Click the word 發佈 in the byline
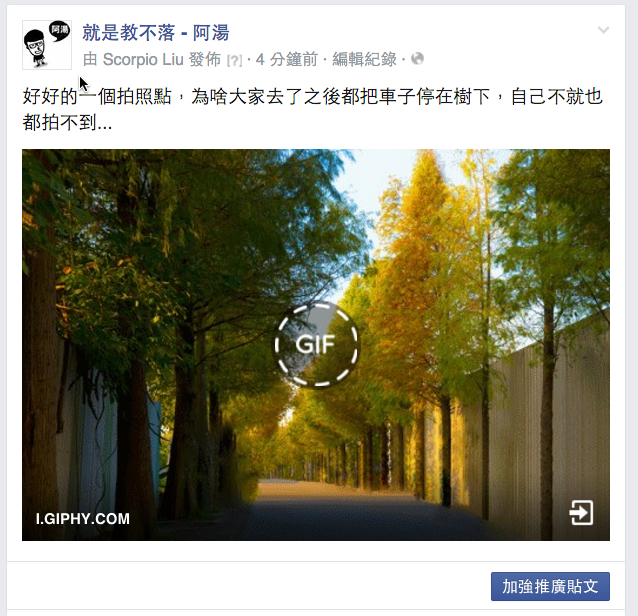Screen dimensions: 638x616 [x=205, y=59]
